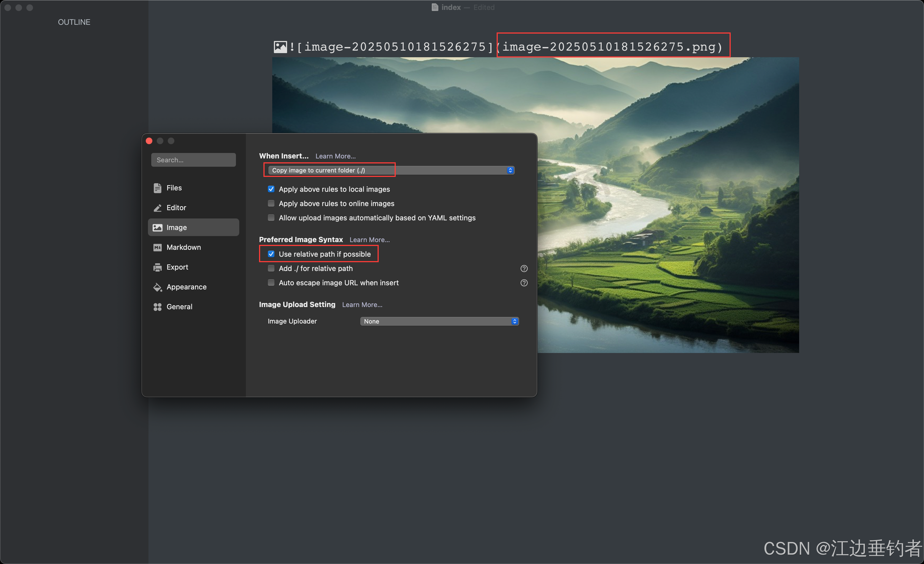Click the Editor pencil icon
The height and width of the screenshot is (564, 924).
pyautogui.click(x=158, y=208)
